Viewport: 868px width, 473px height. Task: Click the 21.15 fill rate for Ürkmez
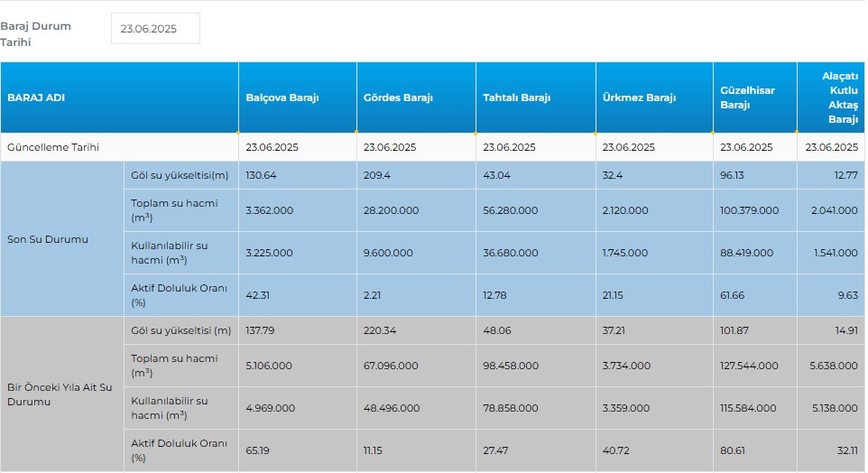[x=613, y=295]
